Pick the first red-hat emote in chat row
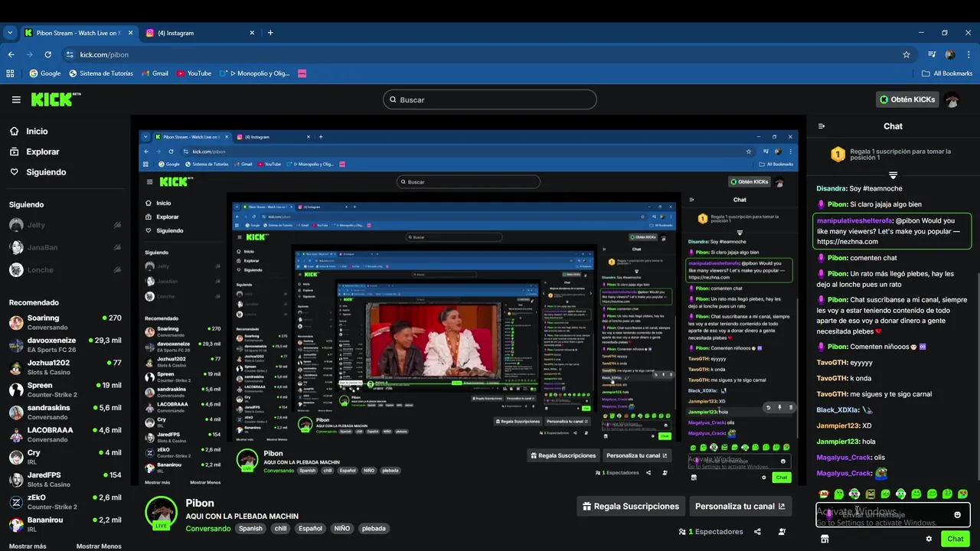The height and width of the screenshot is (551, 980). (x=824, y=494)
